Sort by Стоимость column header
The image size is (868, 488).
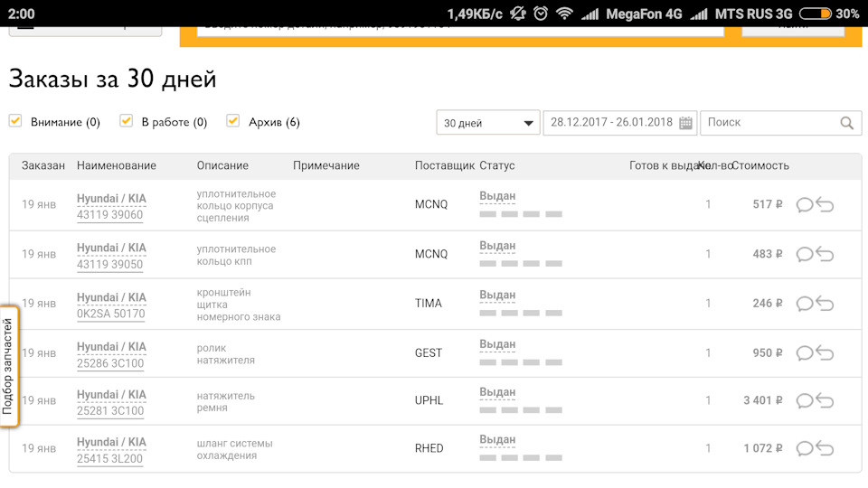tap(760, 165)
